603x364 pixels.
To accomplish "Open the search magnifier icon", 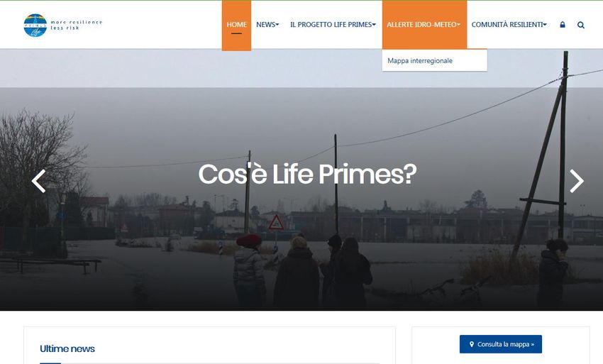I will pyautogui.click(x=581, y=25).
